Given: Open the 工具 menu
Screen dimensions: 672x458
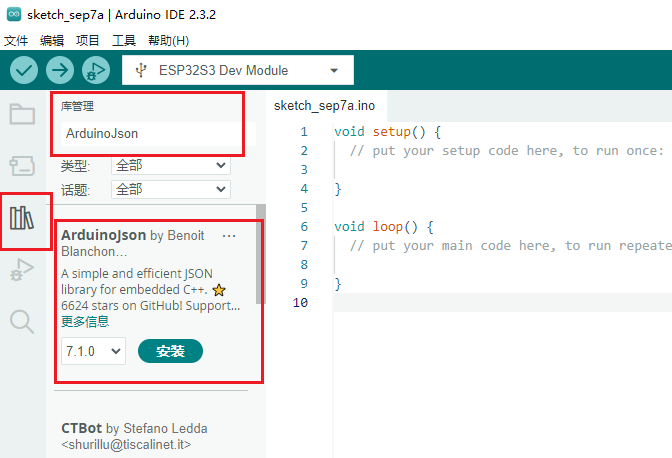Looking at the screenshot, I should (x=124, y=41).
